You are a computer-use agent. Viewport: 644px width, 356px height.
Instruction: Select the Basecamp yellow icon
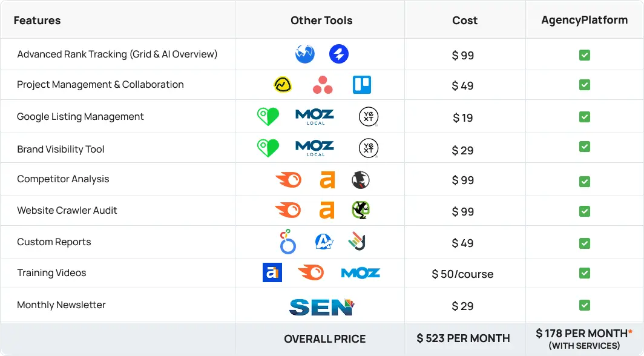click(283, 85)
